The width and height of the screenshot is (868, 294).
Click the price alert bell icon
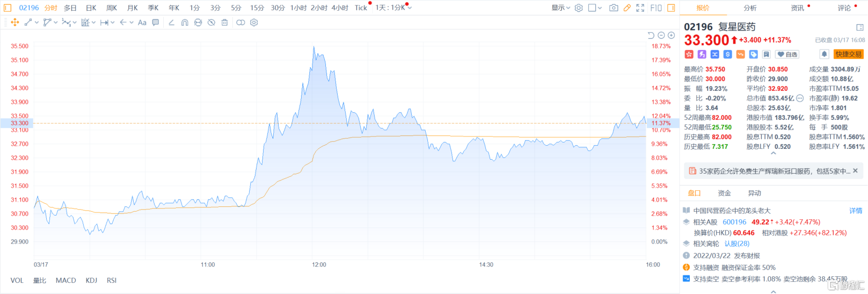coord(824,54)
